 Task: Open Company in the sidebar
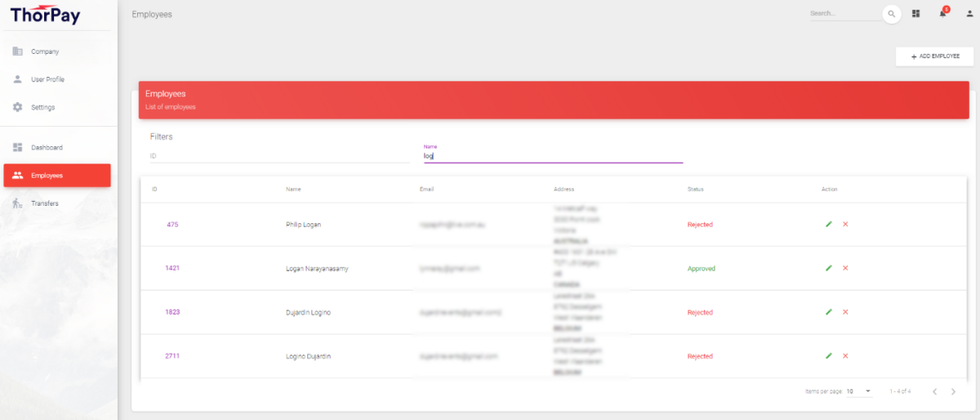(45, 51)
